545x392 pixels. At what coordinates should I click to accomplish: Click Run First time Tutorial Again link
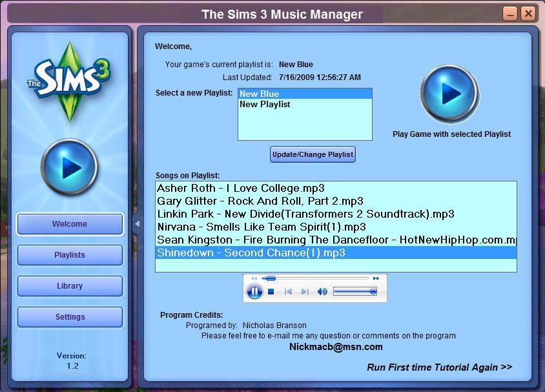click(439, 367)
